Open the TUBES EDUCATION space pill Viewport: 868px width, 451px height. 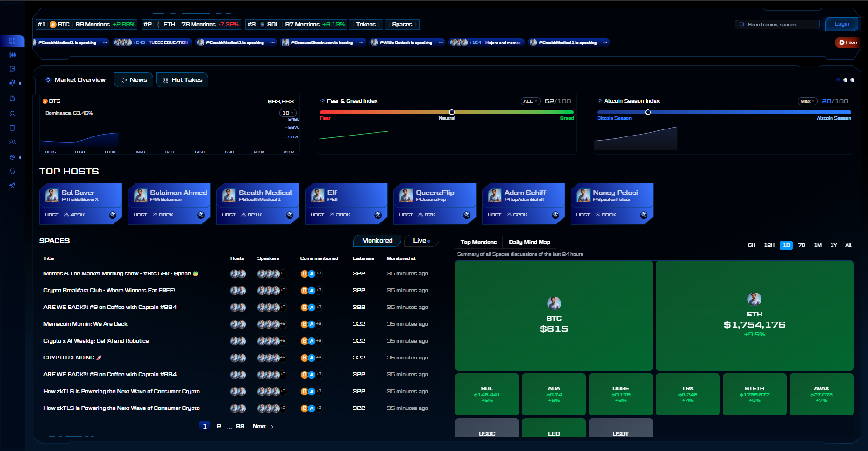coord(152,43)
